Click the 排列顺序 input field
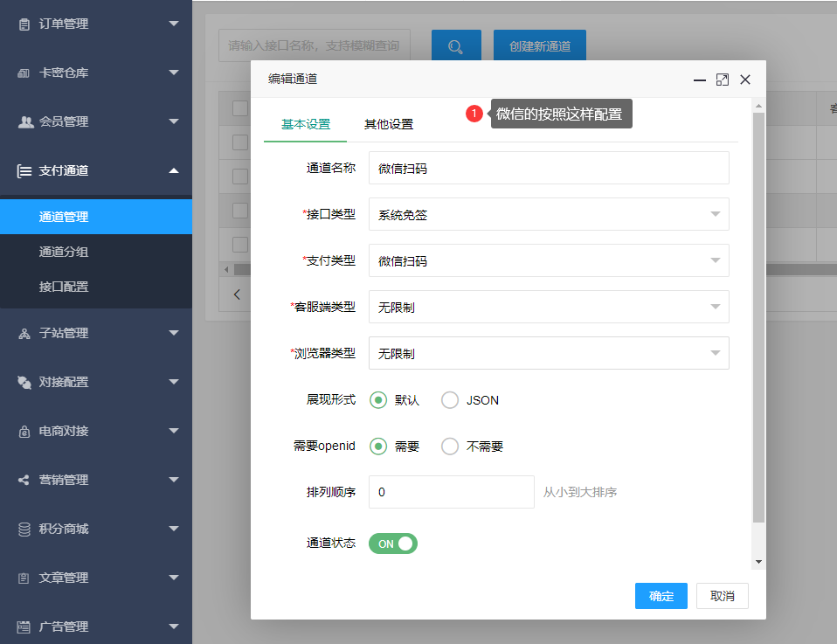The width and height of the screenshot is (837, 644). pos(452,492)
